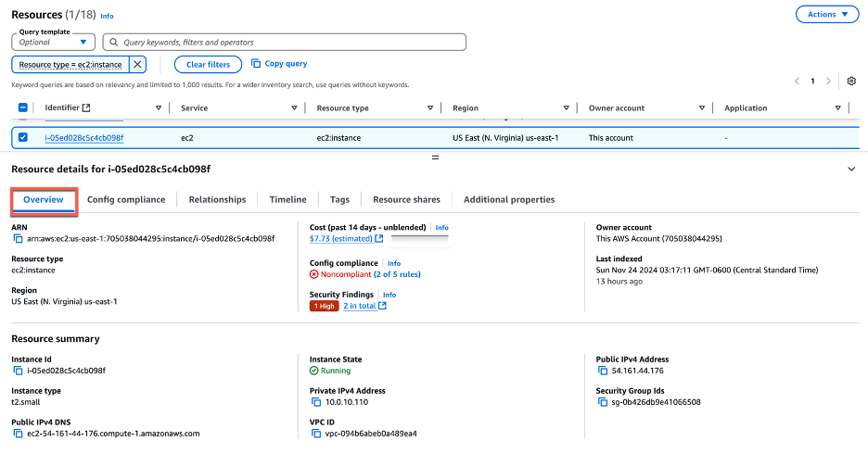This screenshot has height=454, width=868.
Task: Open external link icon next to 2 in total
Action: [382, 306]
